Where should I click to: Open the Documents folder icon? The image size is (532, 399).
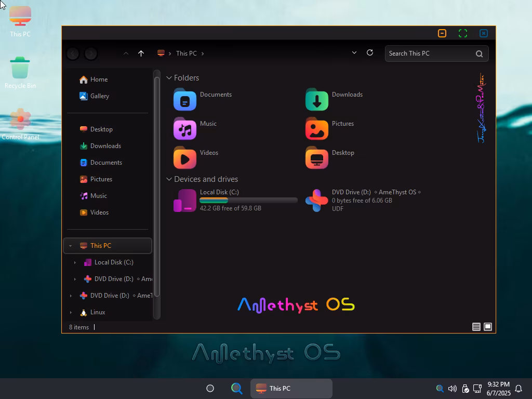coord(184,100)
